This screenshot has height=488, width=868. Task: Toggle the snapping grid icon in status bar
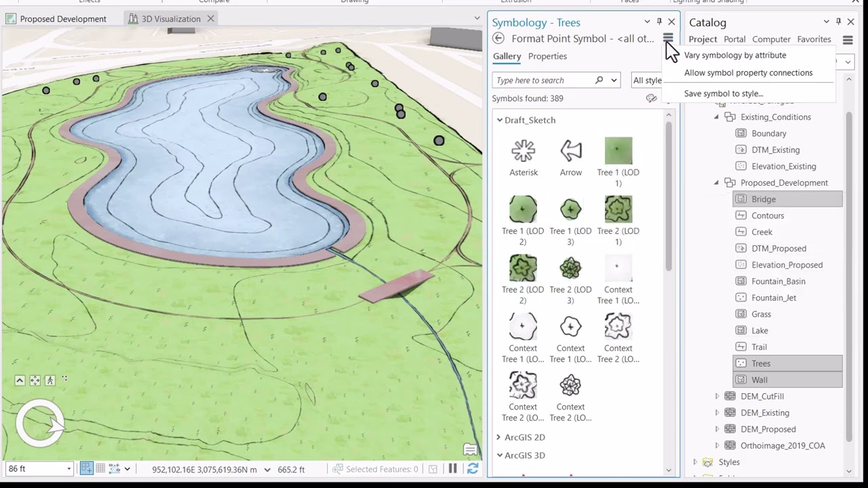[100, 469]
